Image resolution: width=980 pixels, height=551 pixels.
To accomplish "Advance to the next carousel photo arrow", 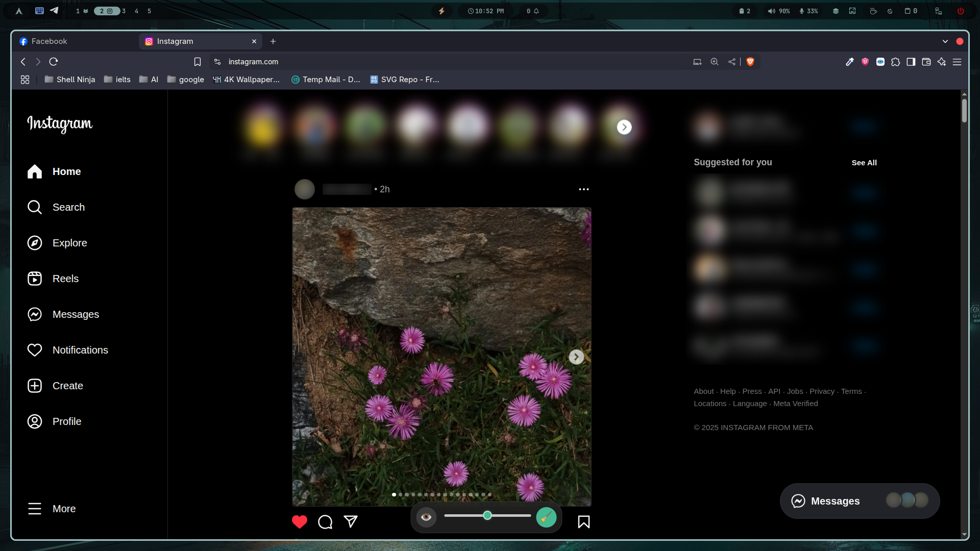I will click(x=576, y=357).
